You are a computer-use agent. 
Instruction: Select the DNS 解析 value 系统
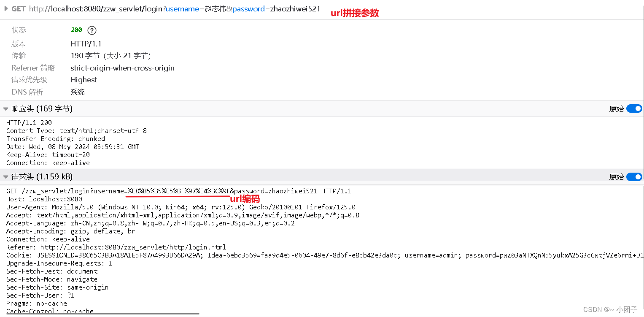(78, 92)
